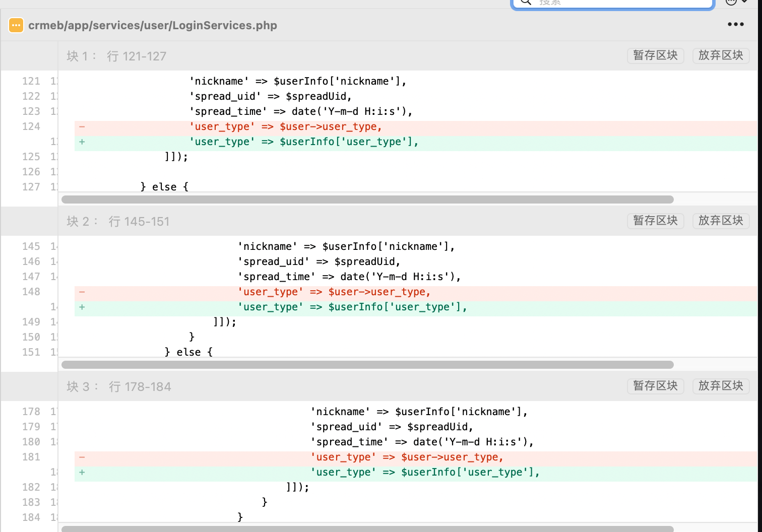The width and height of the screenshot is (762, 532).
Task: Stage hunk 3 for lines 178-184
Action: tap(655, 386)
